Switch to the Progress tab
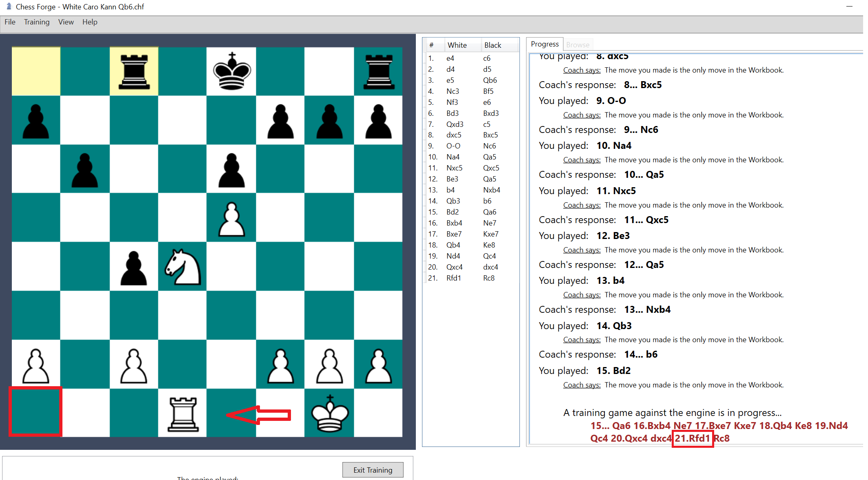Viewport: 868px width, 480px height. pyautogui.click(x=544, y=44)
